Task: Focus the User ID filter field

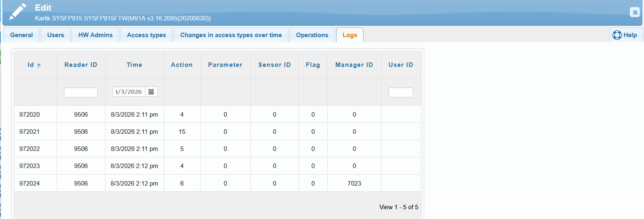Action: (x=401, y=92)
